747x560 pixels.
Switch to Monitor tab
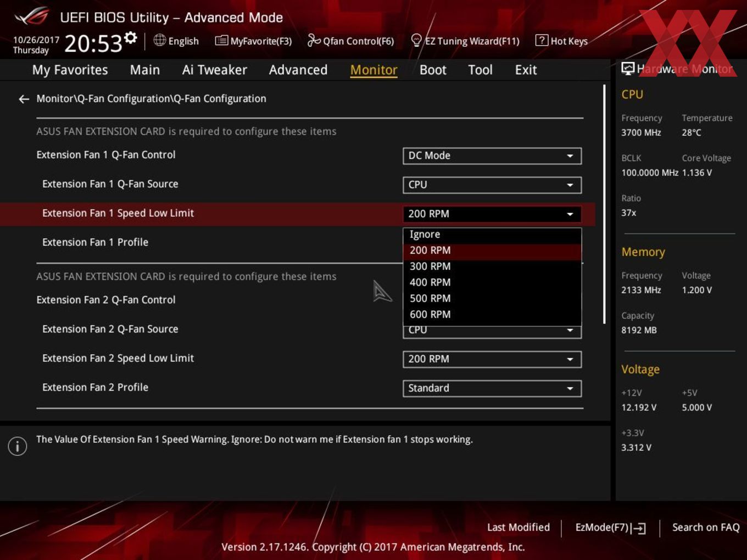374,70
